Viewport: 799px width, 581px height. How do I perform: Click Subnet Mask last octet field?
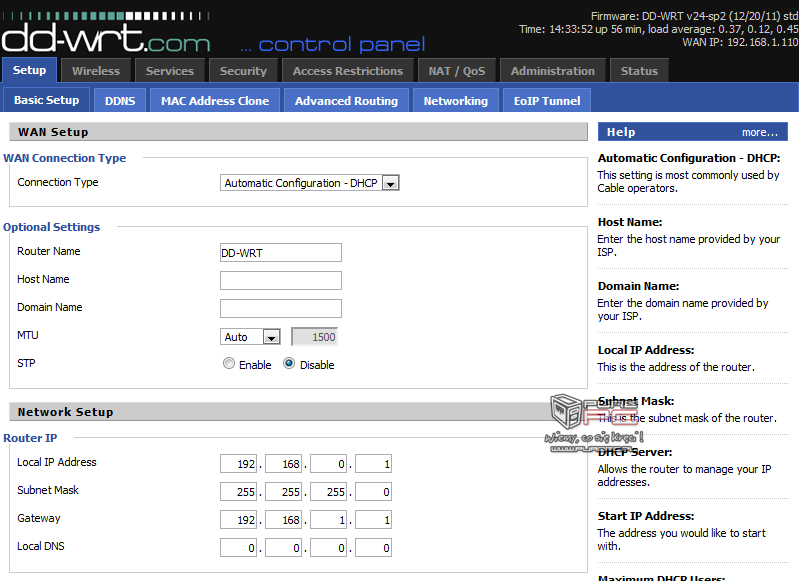click(x=374, y=492)
